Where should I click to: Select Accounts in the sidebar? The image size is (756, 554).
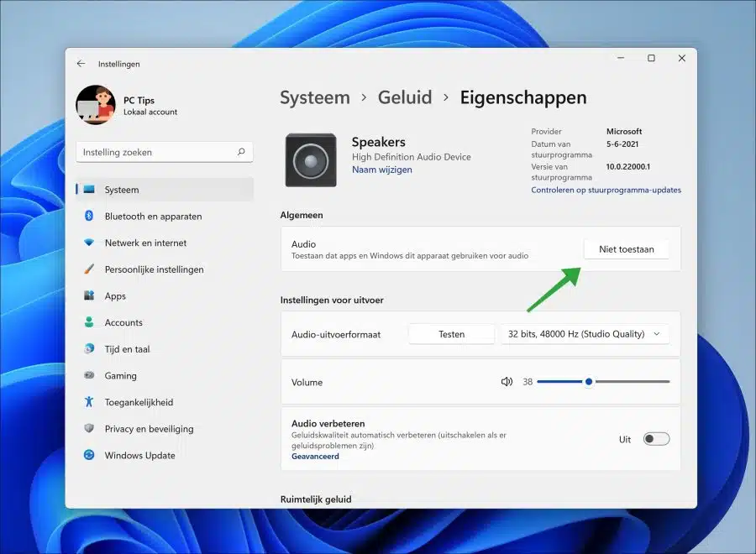pyautogui.click(x=165, y=321)
